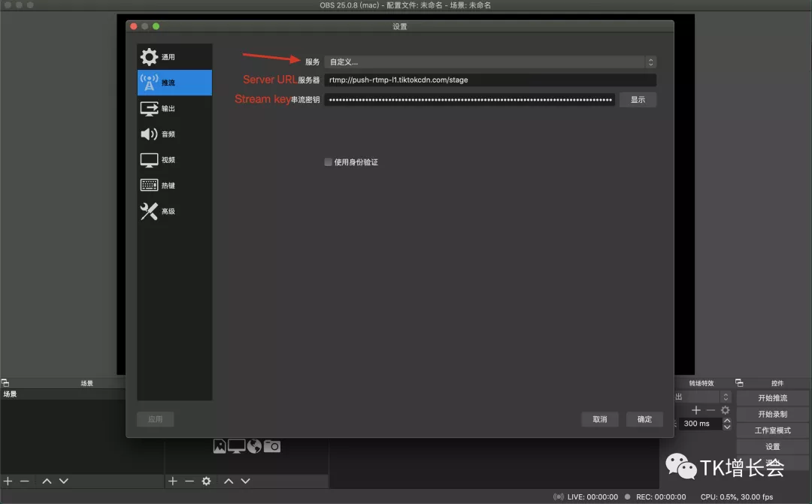Click the 服务器 server URL field
The height and width of the screenshot is (504, 812).
point(490,80)
